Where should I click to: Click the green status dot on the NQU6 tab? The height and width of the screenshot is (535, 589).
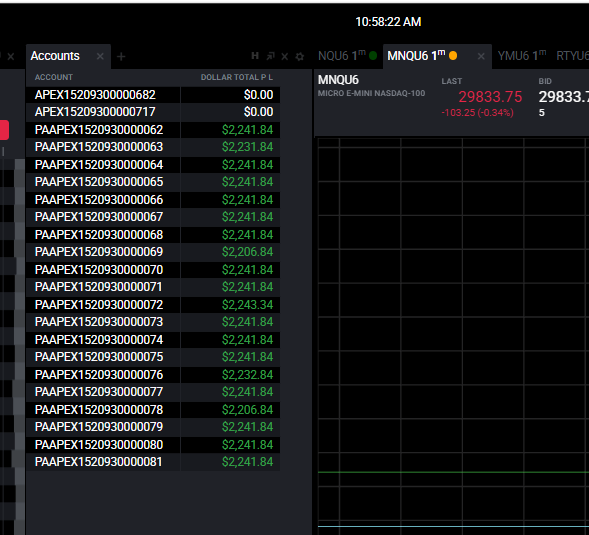click(373, 56)
